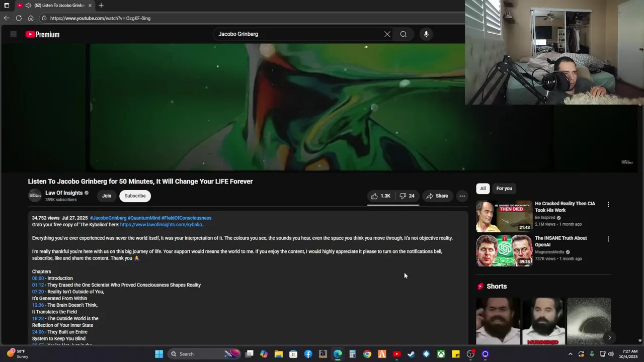
Task: Open the browser home page icon
Action: (31, 18)
